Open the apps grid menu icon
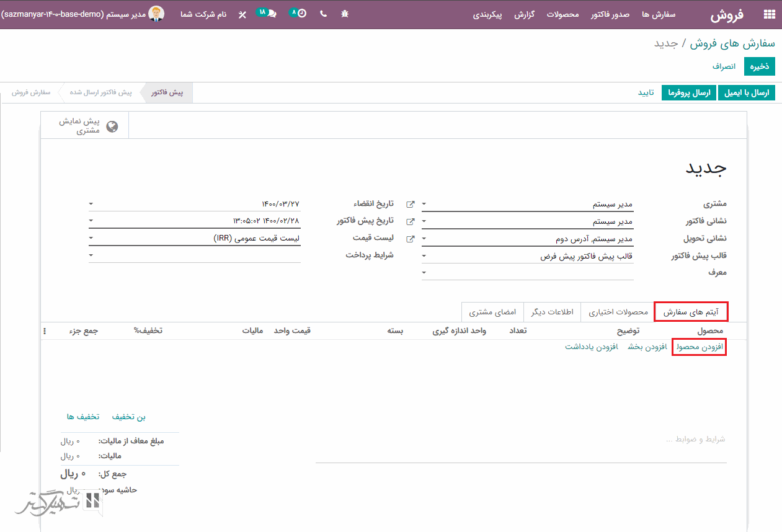 click(769, 14)
